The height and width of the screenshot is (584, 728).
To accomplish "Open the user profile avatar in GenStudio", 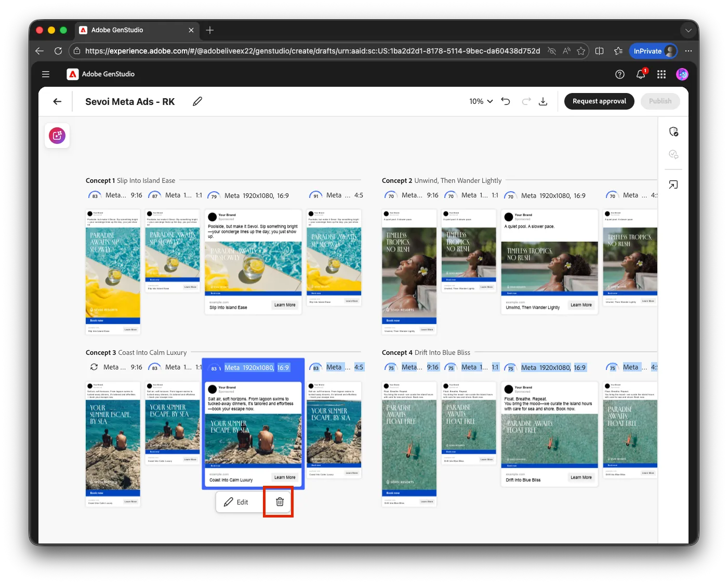I will pos(682,74).
